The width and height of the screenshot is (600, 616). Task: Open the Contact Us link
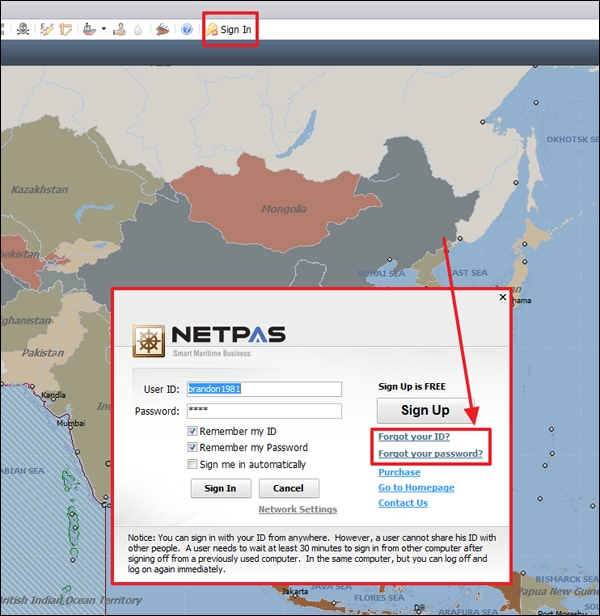(403, 503)
